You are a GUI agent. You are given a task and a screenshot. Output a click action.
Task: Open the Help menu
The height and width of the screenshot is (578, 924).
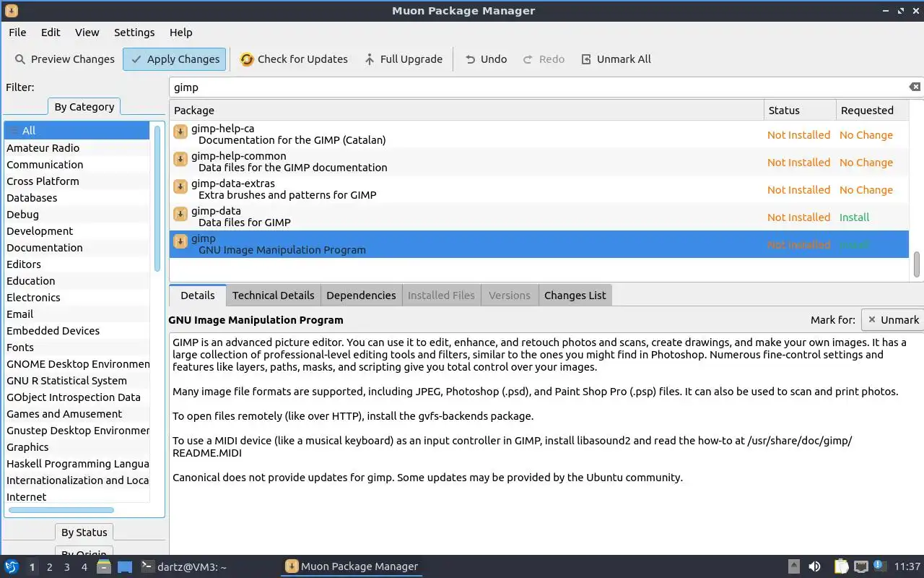point(181,33)
